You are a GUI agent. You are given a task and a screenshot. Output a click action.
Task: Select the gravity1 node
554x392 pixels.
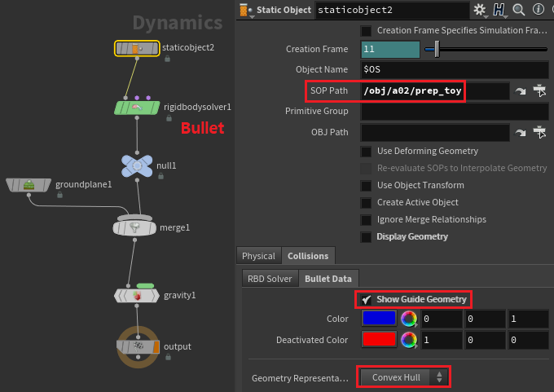coord(137,296)
